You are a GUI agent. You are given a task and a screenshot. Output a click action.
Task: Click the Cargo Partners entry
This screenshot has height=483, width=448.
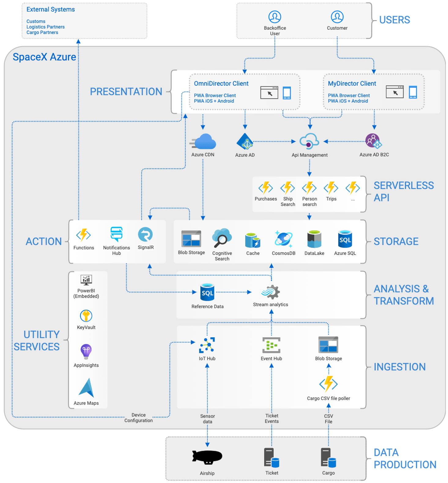pos(42,32)
